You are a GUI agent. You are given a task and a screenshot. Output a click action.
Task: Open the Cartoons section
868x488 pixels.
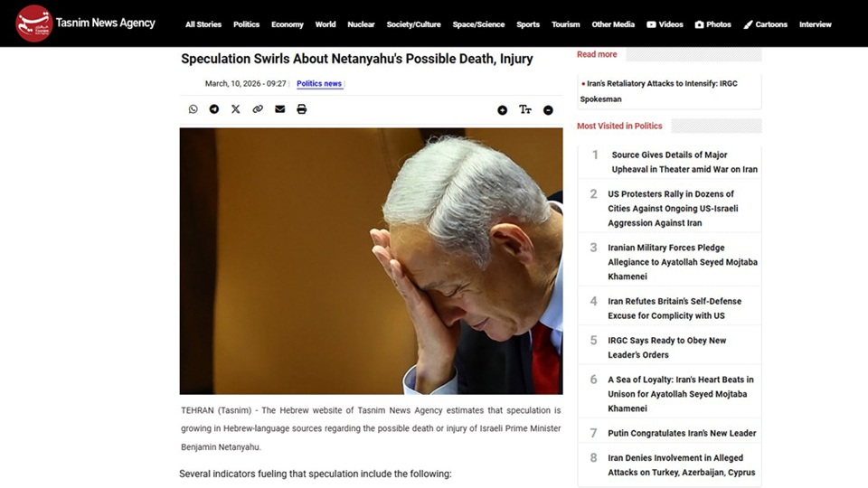tap(765, 24)
